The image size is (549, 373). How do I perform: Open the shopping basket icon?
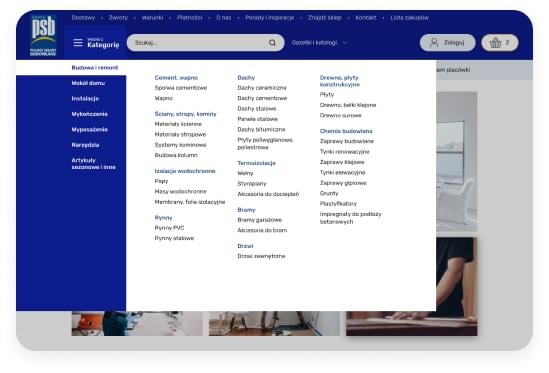[495, 43]
